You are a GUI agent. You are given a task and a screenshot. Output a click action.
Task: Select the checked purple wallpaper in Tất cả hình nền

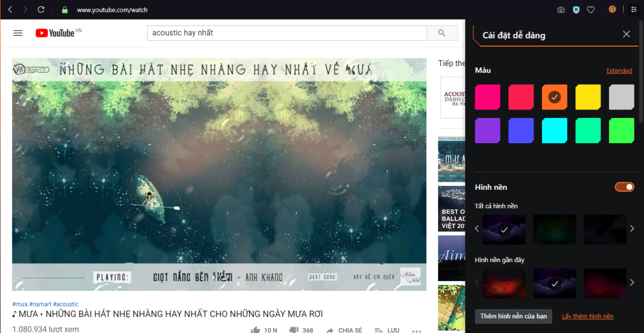pyautogui.click(x=504, y=230)
